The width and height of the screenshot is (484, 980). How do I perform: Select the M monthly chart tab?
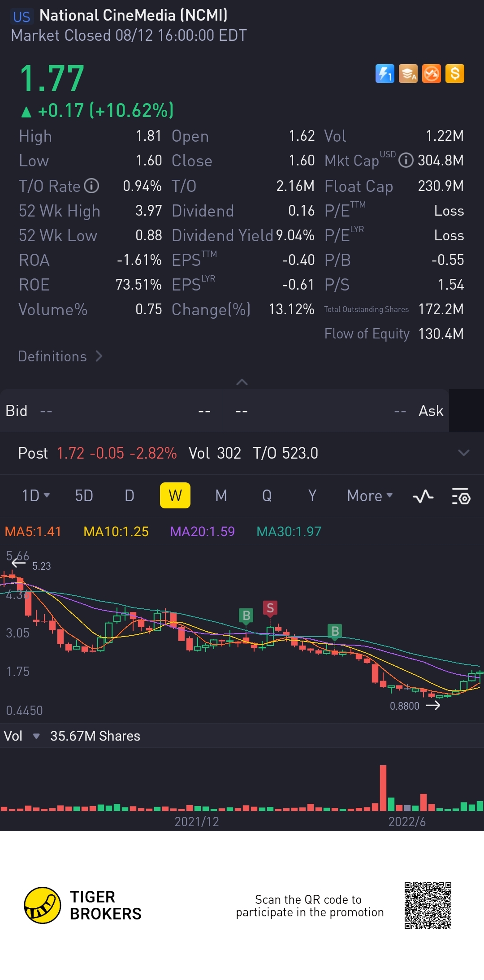click(221, 495)
